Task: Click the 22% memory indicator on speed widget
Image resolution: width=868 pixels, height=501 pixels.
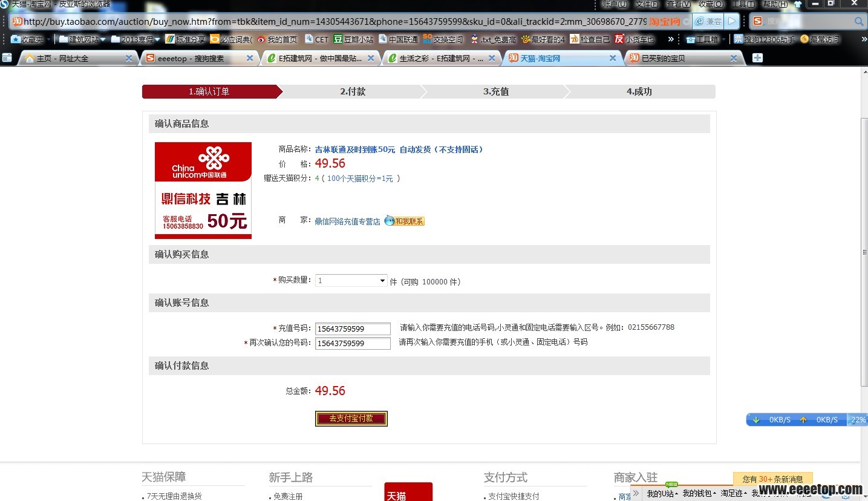Action: pos(857,419)
